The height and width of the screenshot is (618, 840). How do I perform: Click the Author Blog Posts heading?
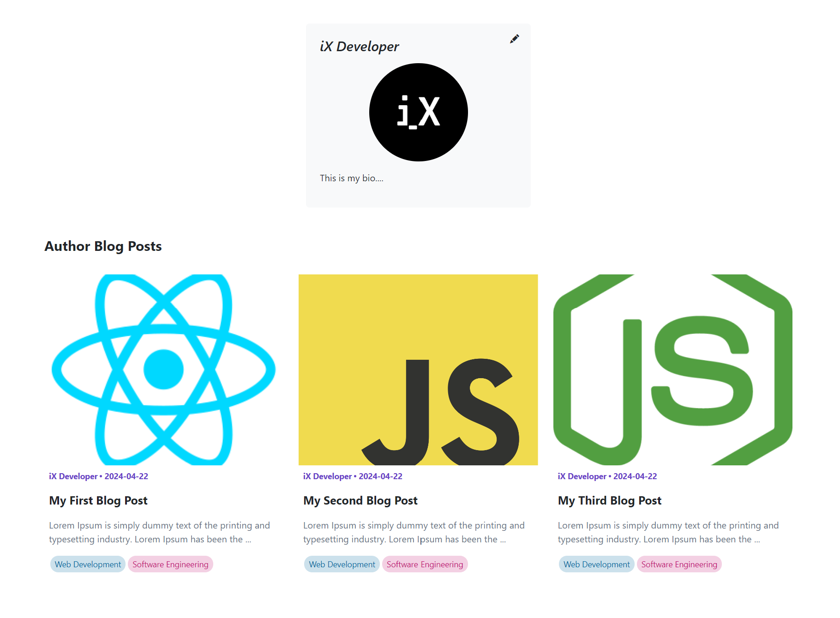pyautogui.click(x=103, y=246)
